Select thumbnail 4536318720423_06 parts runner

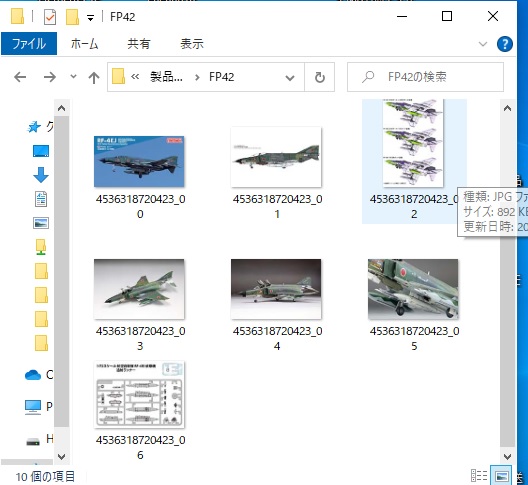pyautogui.click(x=139, y=394)
